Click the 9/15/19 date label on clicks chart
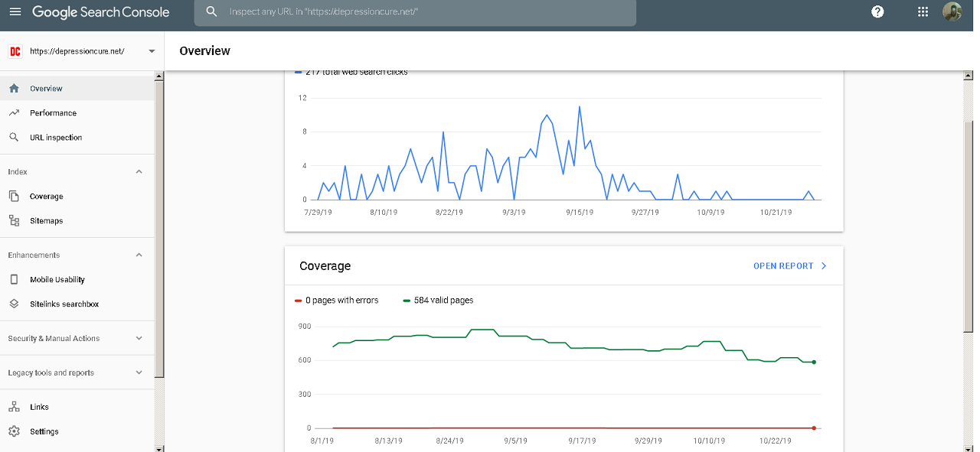This screenshot has height=452, width=980. pyautogui.click(x=580, y=212)
